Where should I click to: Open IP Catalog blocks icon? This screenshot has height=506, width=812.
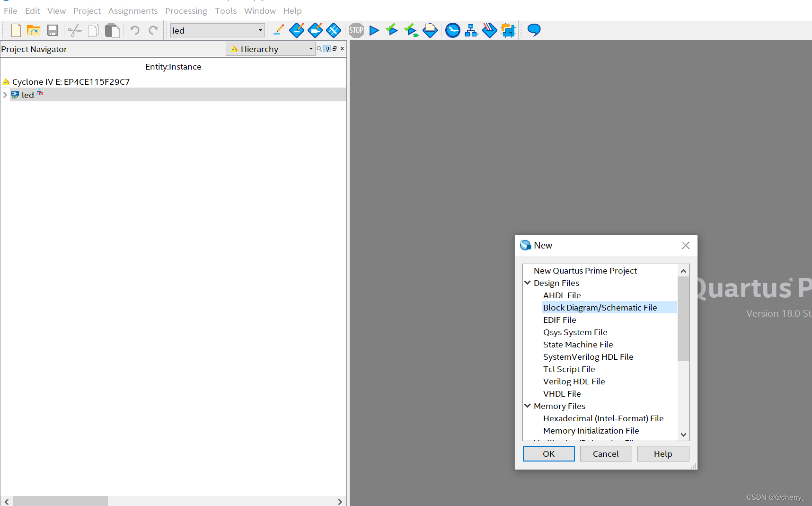(508, 30)
